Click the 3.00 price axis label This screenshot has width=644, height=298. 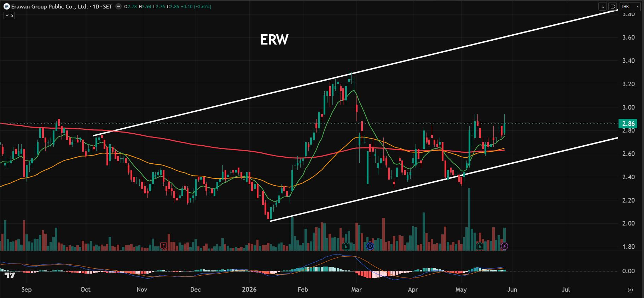pyautogui.click(x=628, y=107)
